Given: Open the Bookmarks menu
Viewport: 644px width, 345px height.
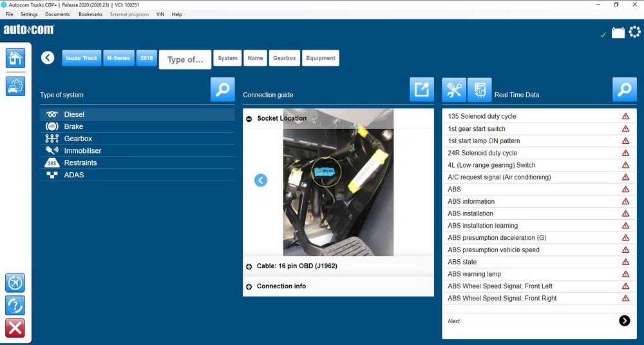Looking at the screenshot, I should [x=90, y=14].
